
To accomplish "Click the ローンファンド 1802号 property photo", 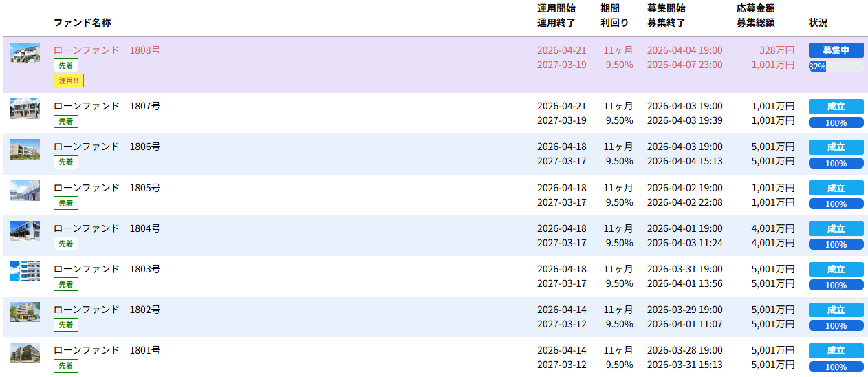I will (x=24, y=312).
